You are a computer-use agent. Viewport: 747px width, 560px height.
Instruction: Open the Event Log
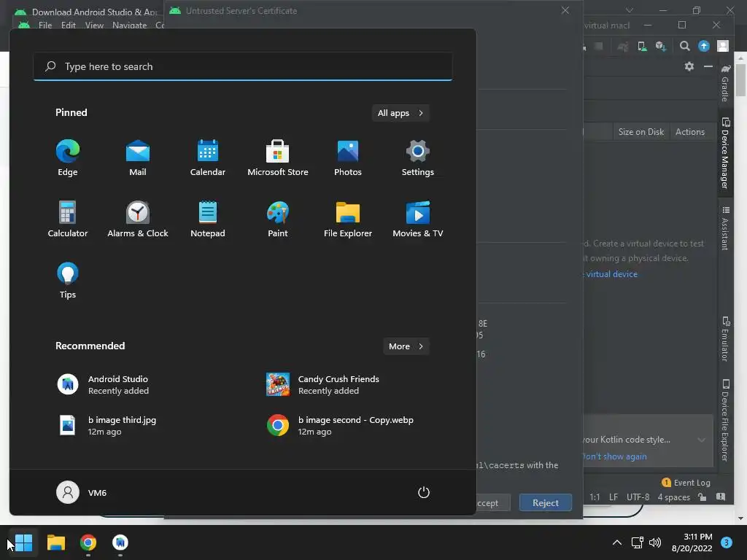(x=686, y=483)
